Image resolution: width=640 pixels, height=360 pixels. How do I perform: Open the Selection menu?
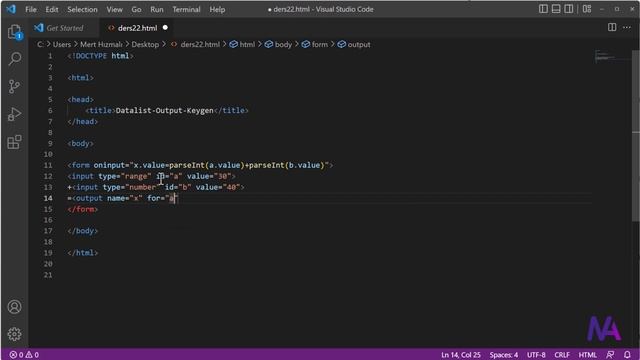click(x=82, y=9)
